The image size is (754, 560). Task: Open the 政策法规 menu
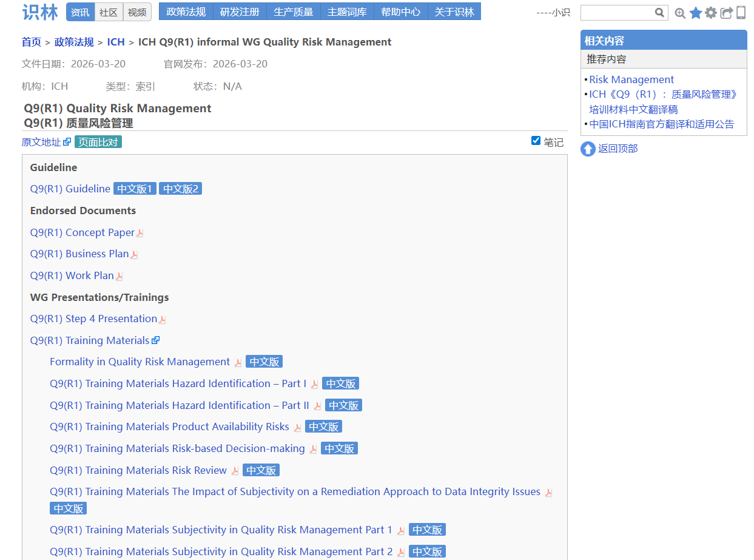[186, 12]
